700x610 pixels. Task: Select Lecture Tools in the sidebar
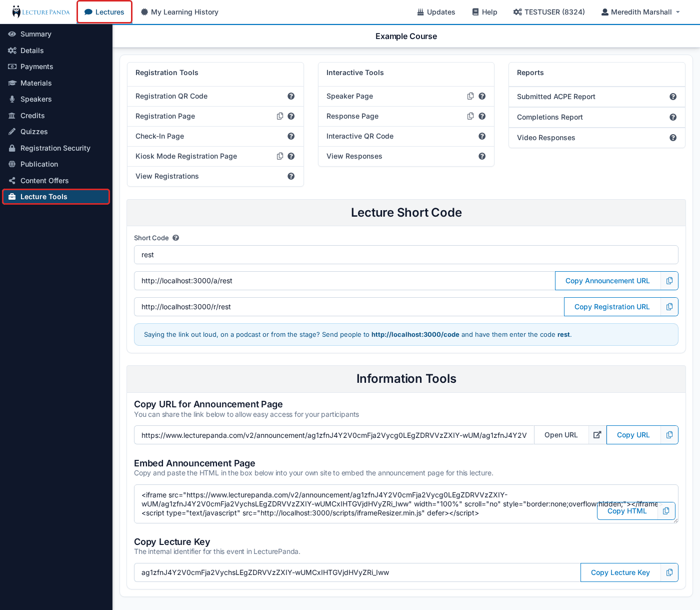(56, 197)
